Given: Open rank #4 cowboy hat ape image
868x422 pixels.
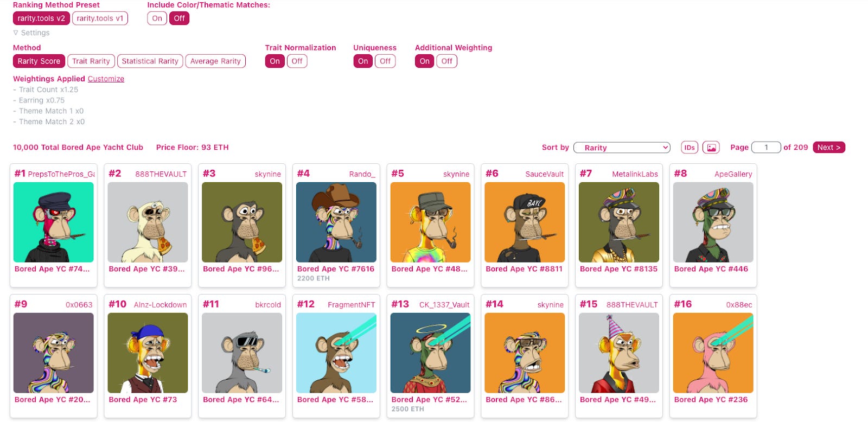Looking at the screenshot, I should [336, 222].
